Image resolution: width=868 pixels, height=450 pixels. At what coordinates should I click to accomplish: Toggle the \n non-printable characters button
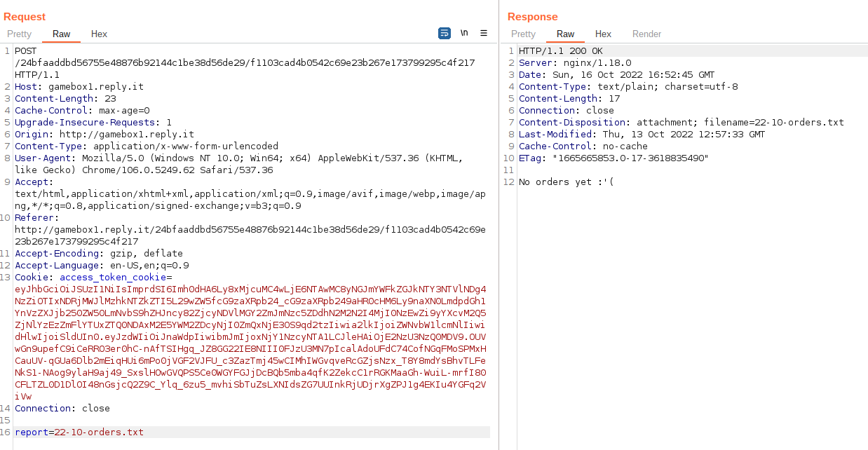tap(464, 33)
